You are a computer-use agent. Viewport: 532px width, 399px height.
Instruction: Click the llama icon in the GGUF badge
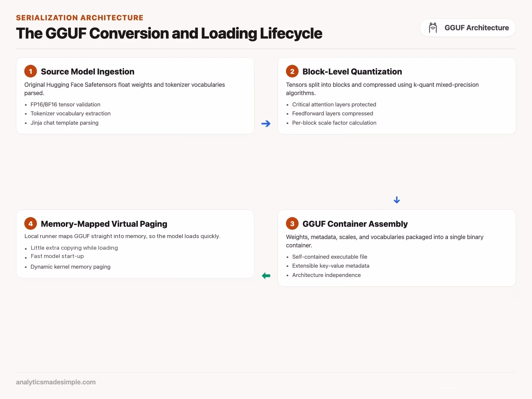click(433, 28)
